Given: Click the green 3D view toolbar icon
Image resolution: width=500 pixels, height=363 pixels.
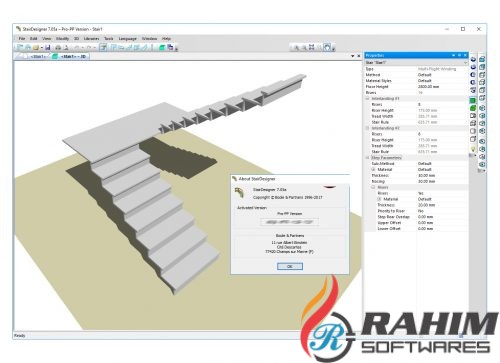Looking at the screenshot, I should (162, 48).
